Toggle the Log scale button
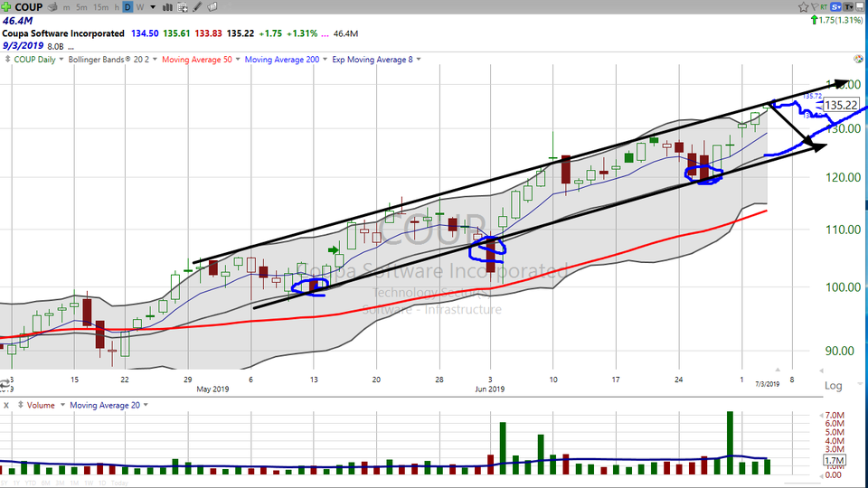The height and width of the screenshot is (488, 868). 833,385
